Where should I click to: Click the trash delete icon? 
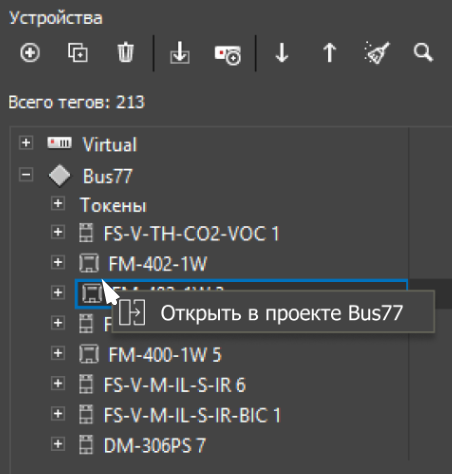[126, 53]
